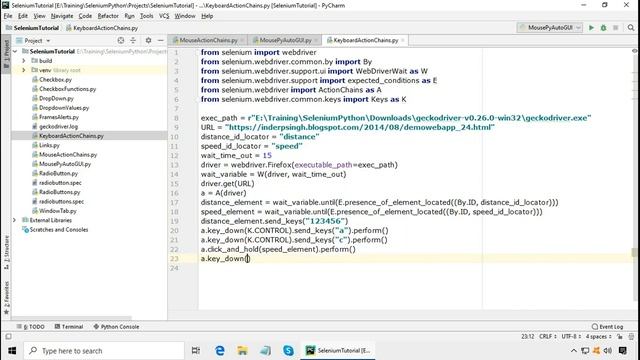Open the Run menu
This screenshot has width=640, height=360.
click(129, 16)
